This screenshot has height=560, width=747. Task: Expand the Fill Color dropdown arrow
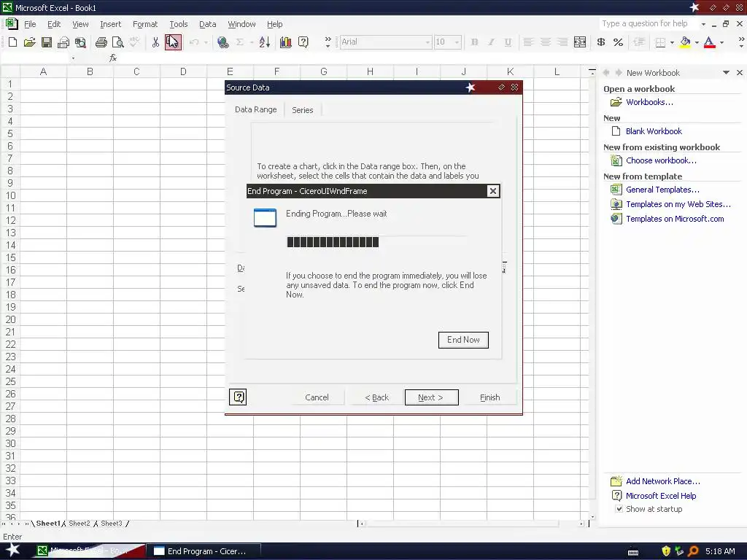(697, 42)
